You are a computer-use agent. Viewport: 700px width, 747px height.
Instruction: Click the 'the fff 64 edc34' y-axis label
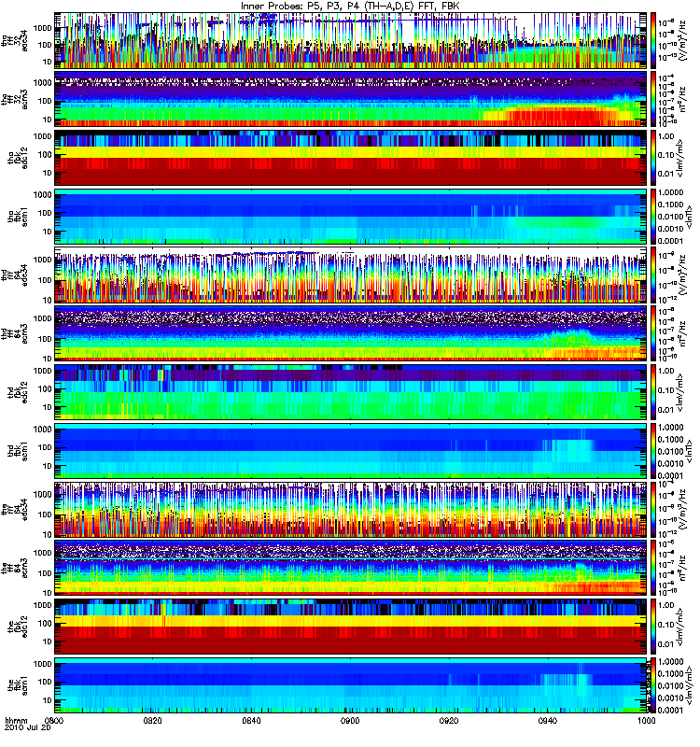(x=14, y=510)
